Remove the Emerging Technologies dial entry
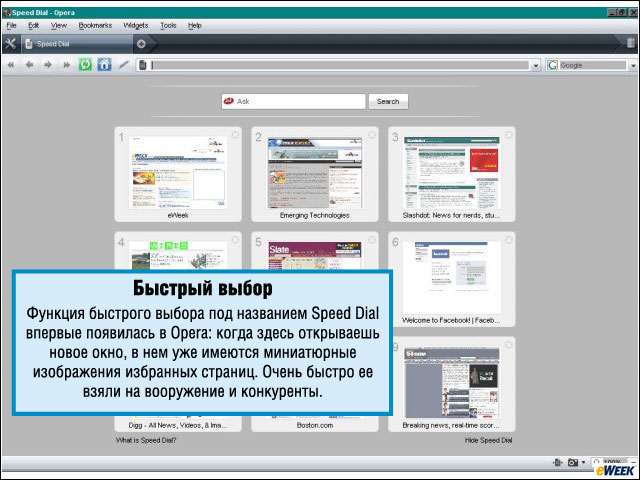640x480 pixels. pyautogui.click(x=372, y=134)
